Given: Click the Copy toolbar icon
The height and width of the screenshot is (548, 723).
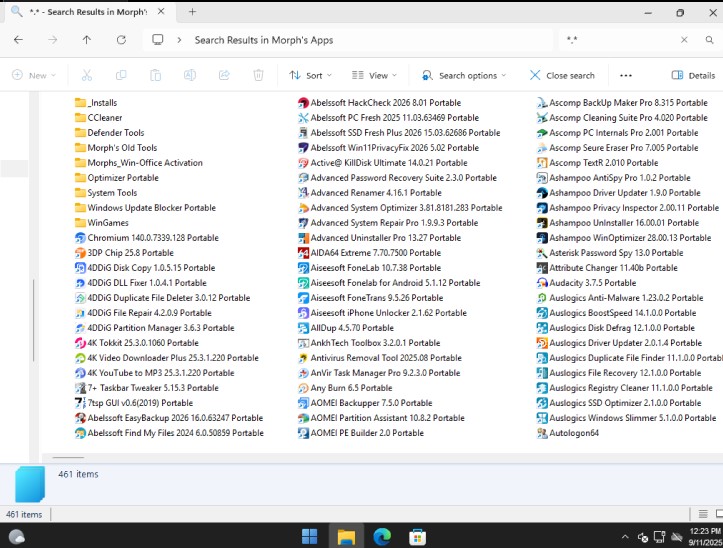Looking at the screenshot, I should point(121,75).
